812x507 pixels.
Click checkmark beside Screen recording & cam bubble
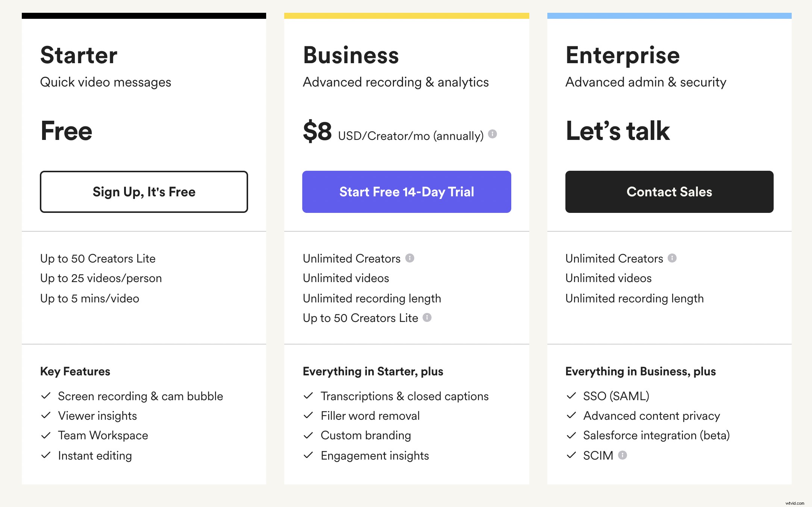46,396
